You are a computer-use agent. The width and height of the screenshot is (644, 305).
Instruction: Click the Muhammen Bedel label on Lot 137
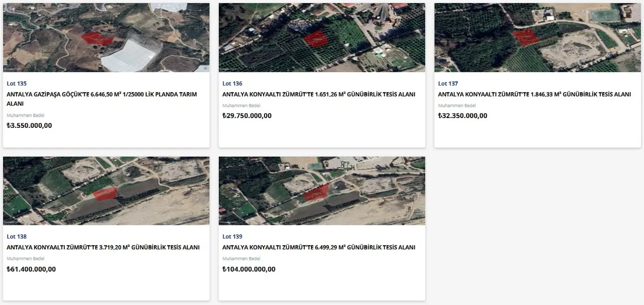click(457, 105)
